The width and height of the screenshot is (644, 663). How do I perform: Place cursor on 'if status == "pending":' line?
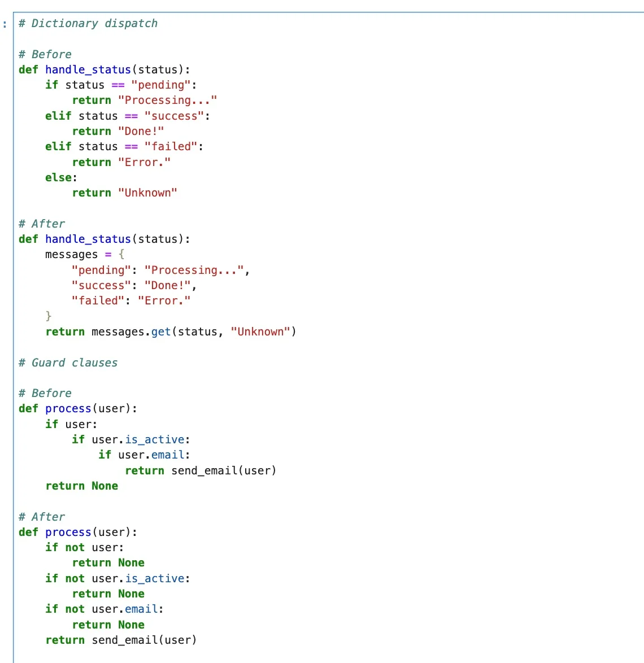(121, 85)
